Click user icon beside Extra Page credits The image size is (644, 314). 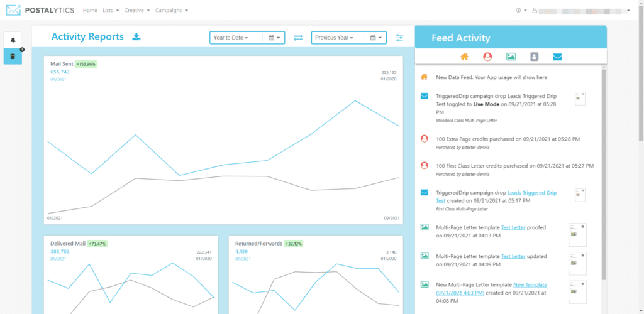pos(425,139)
